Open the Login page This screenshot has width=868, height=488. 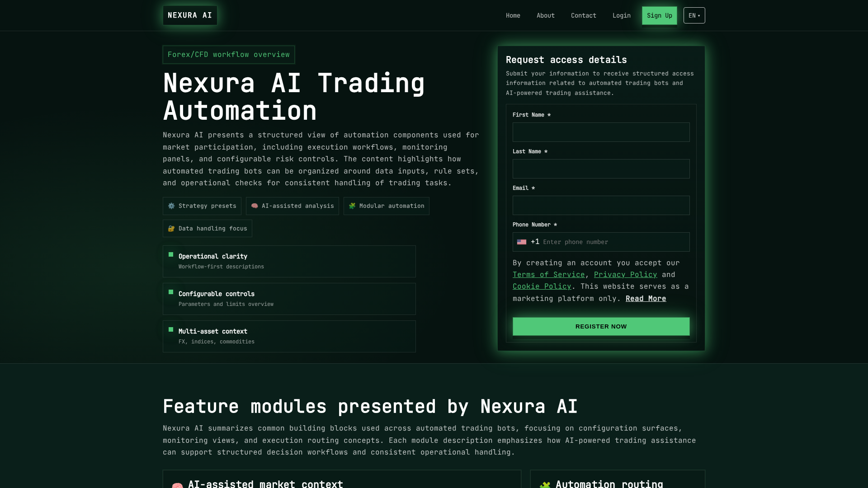(x=622, y=15)
